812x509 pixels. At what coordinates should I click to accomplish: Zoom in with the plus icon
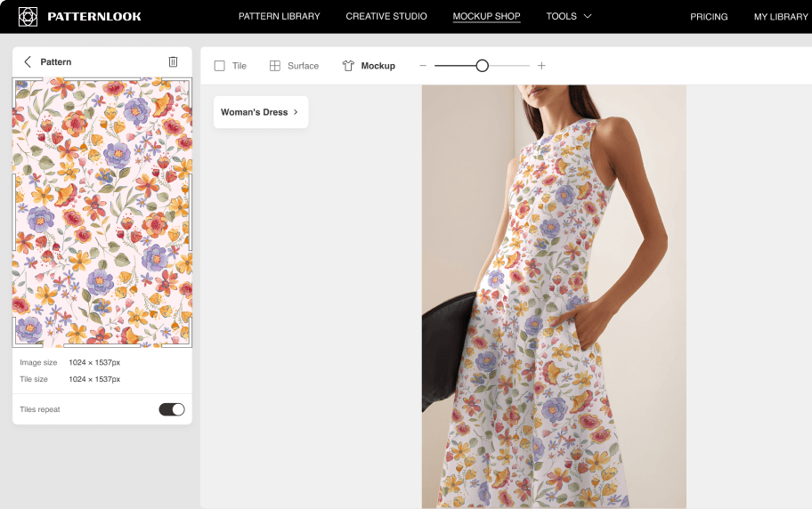point(541,66)
